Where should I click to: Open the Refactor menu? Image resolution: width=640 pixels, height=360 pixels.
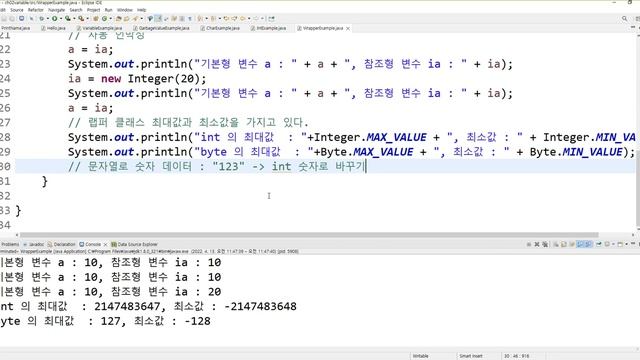pyautogui.click(x=36, y=10)
